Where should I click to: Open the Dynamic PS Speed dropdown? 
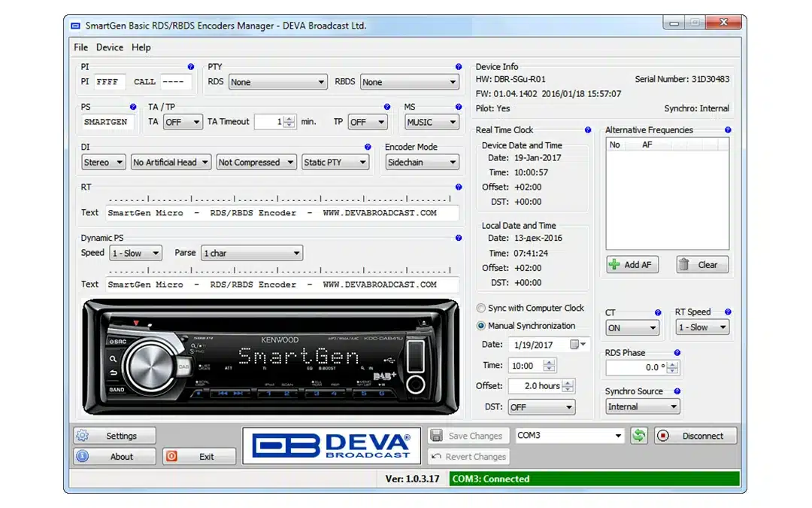[135, 253]
